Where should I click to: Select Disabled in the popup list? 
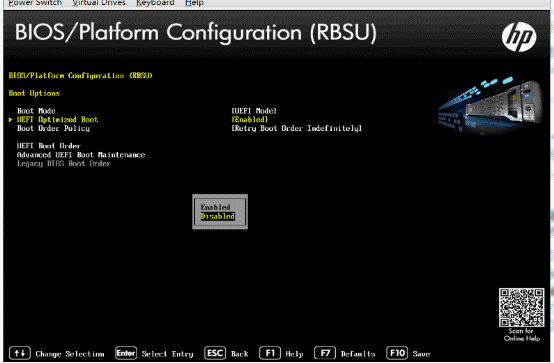tap(218, 216)
